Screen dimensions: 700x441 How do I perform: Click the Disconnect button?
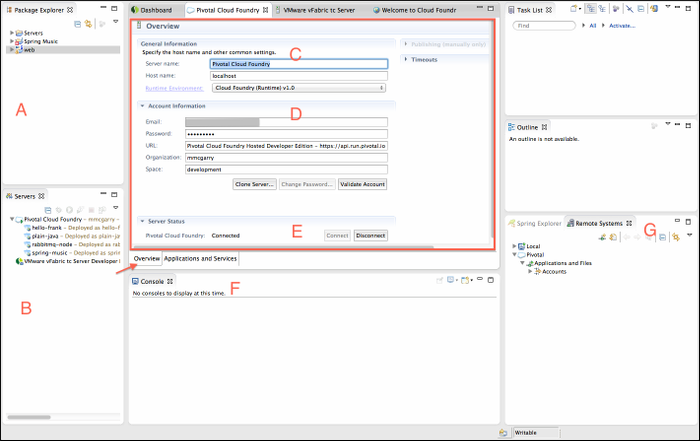(371, 236)
